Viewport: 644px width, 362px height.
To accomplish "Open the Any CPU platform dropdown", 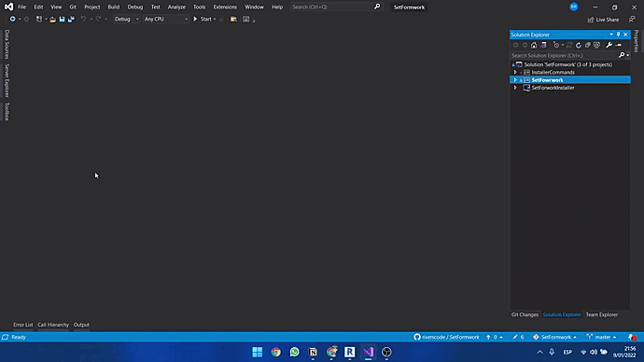I will point(165,19).
